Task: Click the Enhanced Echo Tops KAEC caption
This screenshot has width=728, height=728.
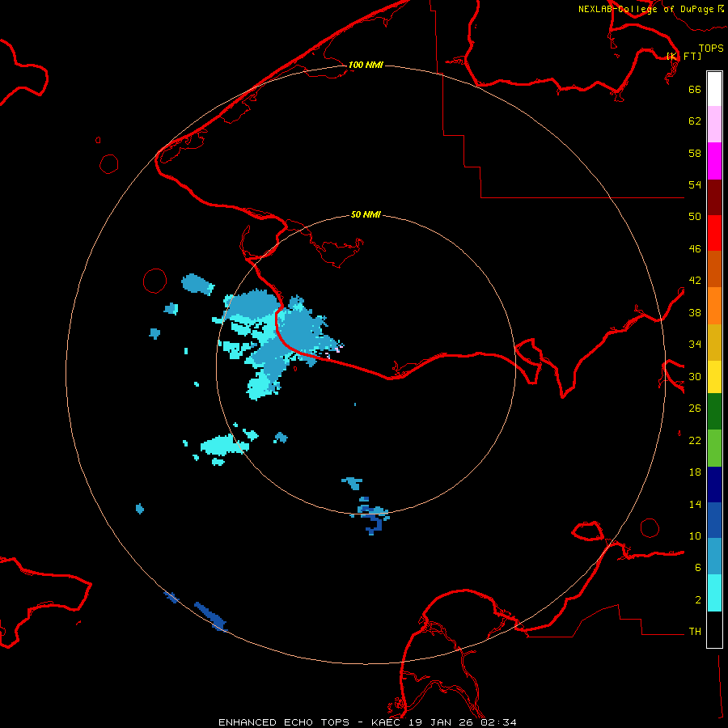Action: (x=367, y=722)
